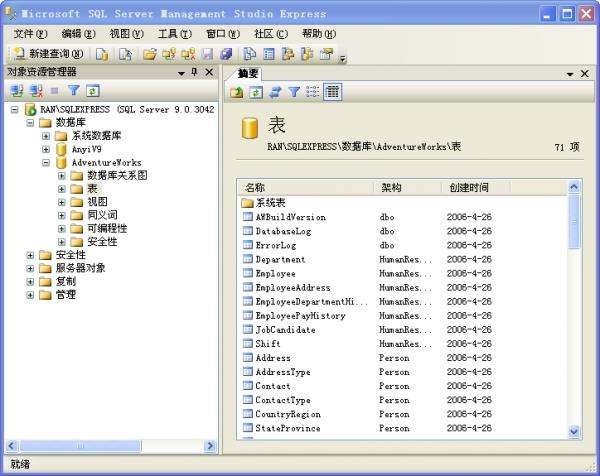The width and height of the screenshot is (600, 476).
Task: Open the 窗口 menu
Action: click(x=223, y=34)
